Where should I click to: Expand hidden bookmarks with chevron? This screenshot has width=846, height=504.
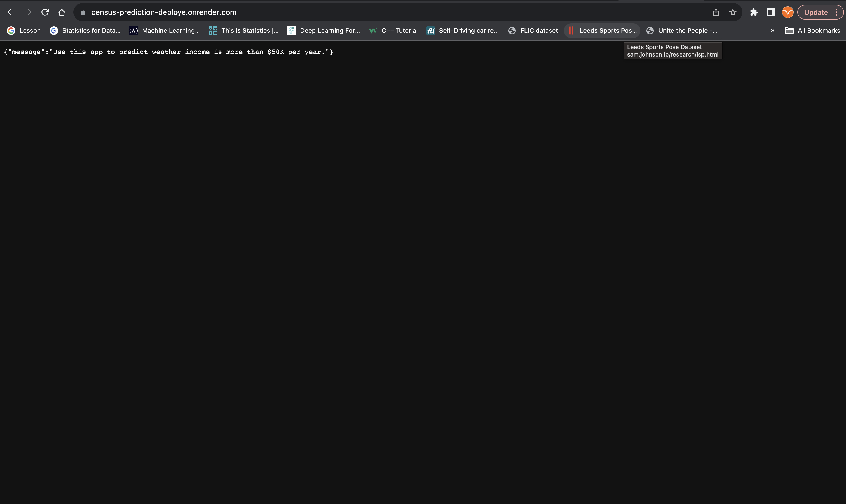pos(772,31)
